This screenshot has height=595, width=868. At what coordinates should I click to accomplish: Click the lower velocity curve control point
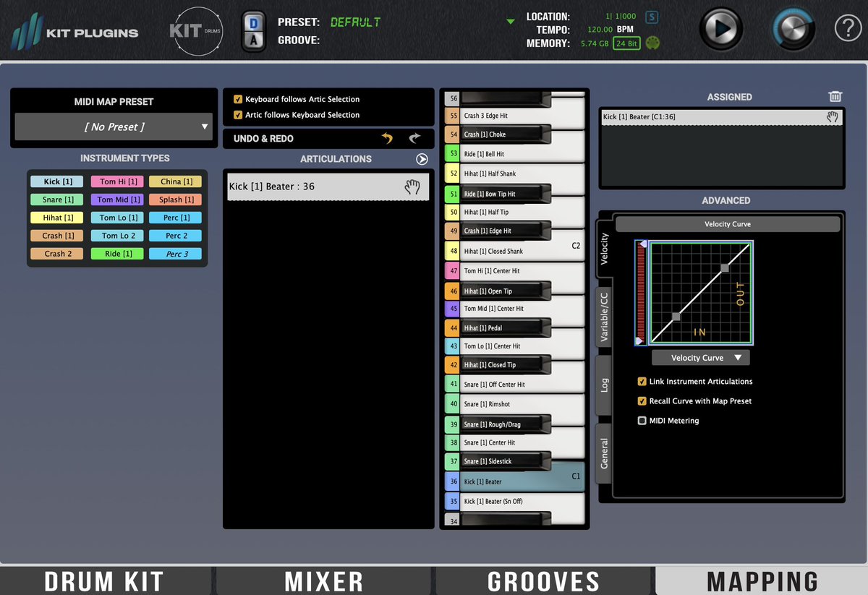point(676,317)
